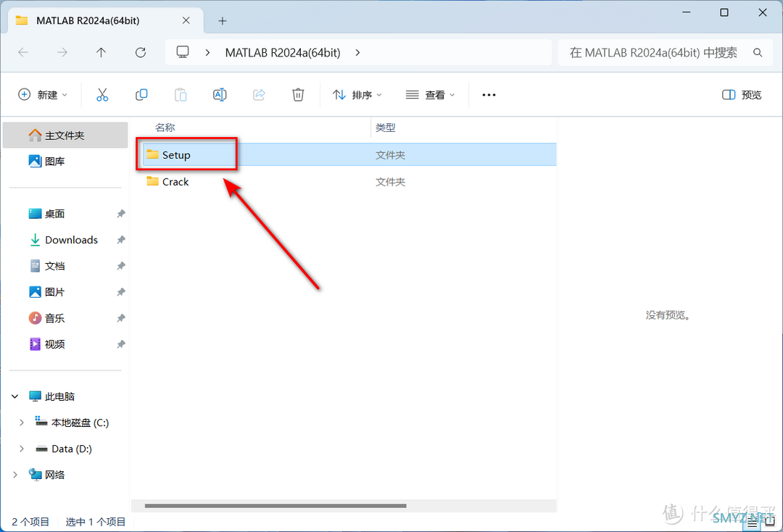783x532 pixels.
Task: Click the search magnifier icon
Action: pyautogui.click(x=758, y=52)
